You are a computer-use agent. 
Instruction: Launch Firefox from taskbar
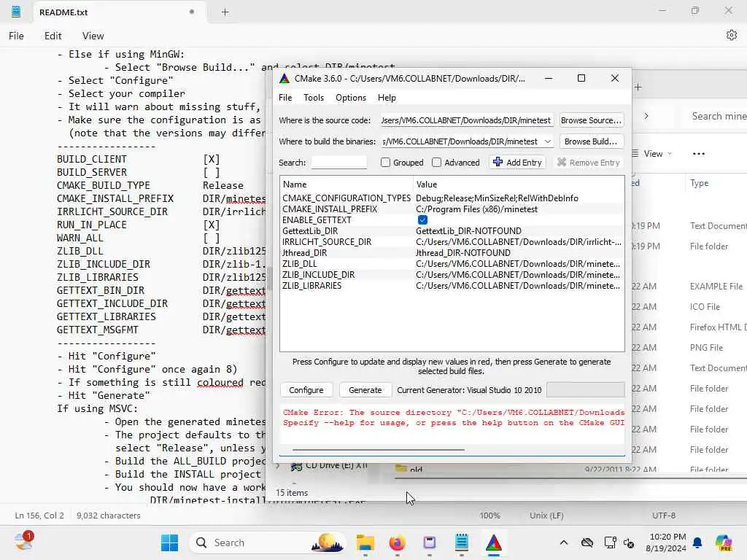click(x=398, y=542)
